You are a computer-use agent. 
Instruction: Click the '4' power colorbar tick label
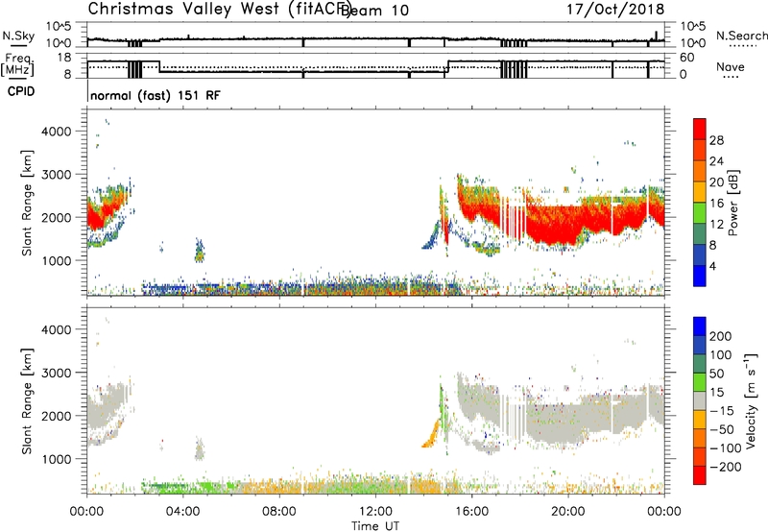tap(712, 266)
